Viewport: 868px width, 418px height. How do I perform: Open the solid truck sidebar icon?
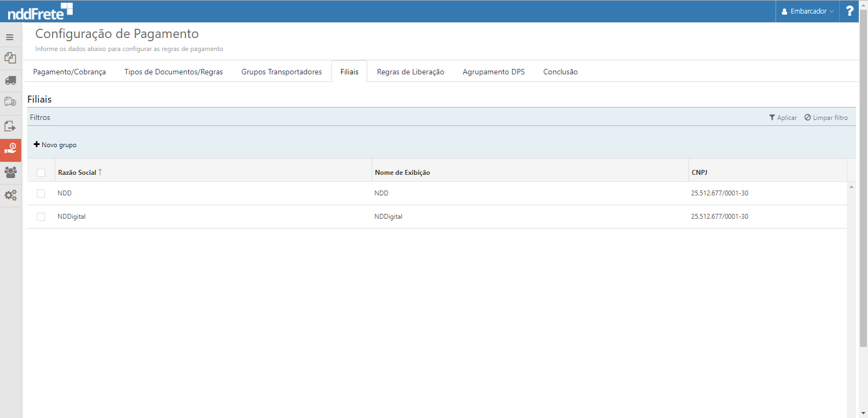click(10, 81)
